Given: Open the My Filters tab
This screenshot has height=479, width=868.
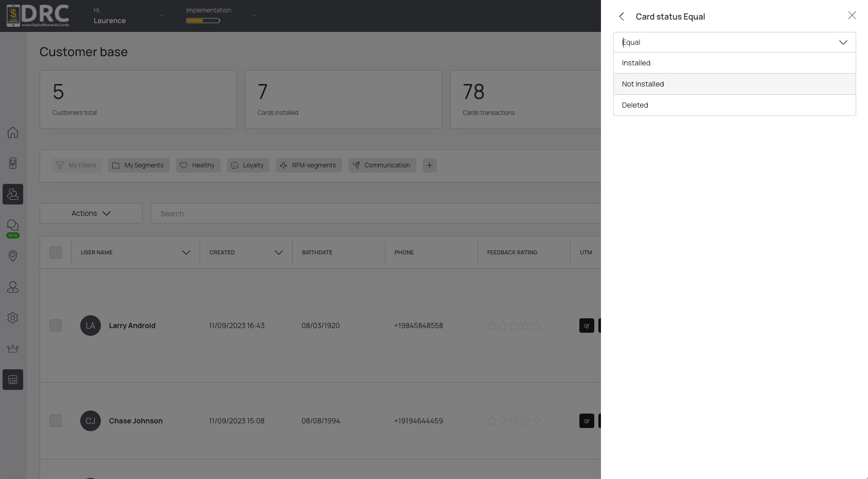Looking at the screenshot, I should click(x=77, y=165).
